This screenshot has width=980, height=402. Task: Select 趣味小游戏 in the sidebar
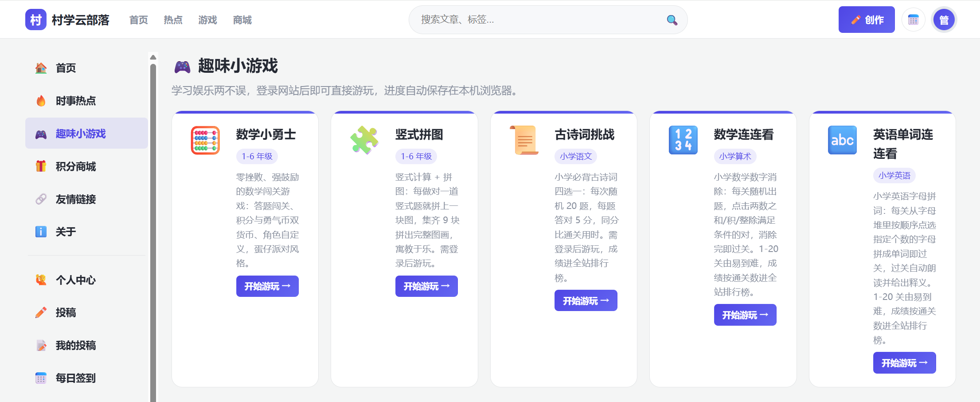tap(86, 133)
